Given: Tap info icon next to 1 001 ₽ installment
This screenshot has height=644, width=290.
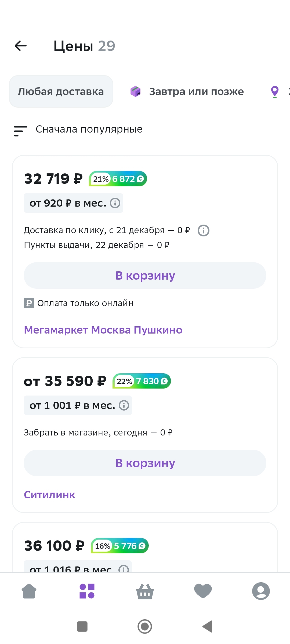Looking at the screenshot, I should coord(124,405).
